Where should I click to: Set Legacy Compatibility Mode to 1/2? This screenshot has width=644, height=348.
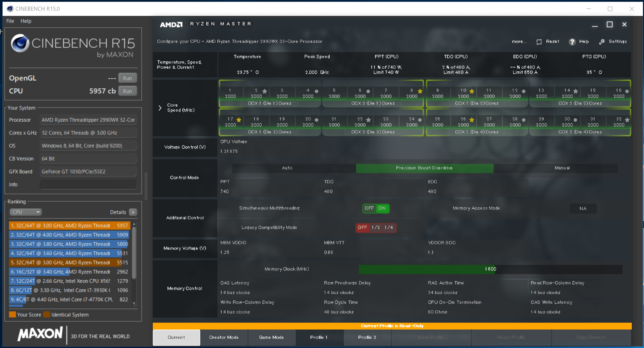pos(376,228)
